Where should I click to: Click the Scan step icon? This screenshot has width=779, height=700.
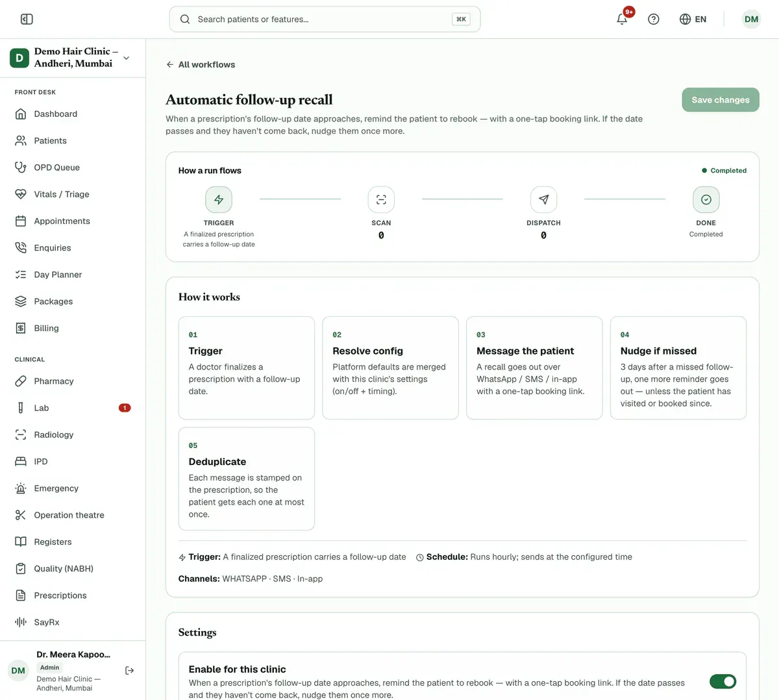click(381, 199)
